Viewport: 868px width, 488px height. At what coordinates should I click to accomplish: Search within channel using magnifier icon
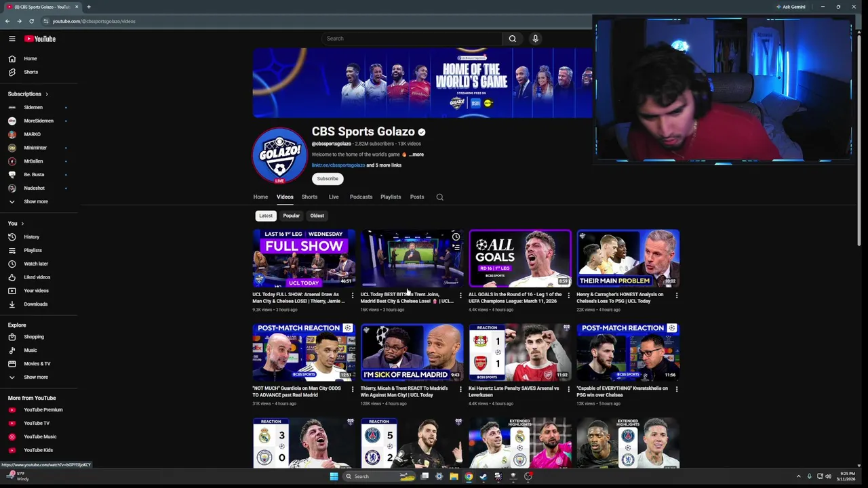coord(439,197)
